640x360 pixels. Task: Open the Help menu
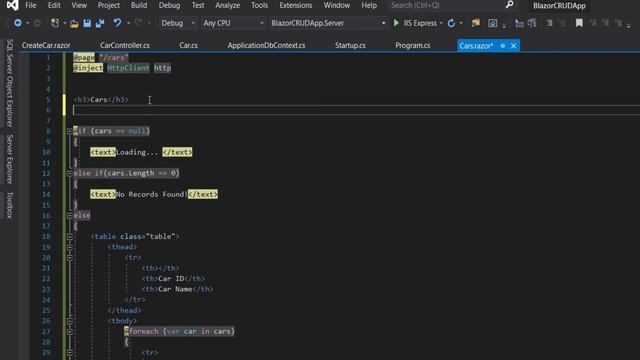(369, 5)
